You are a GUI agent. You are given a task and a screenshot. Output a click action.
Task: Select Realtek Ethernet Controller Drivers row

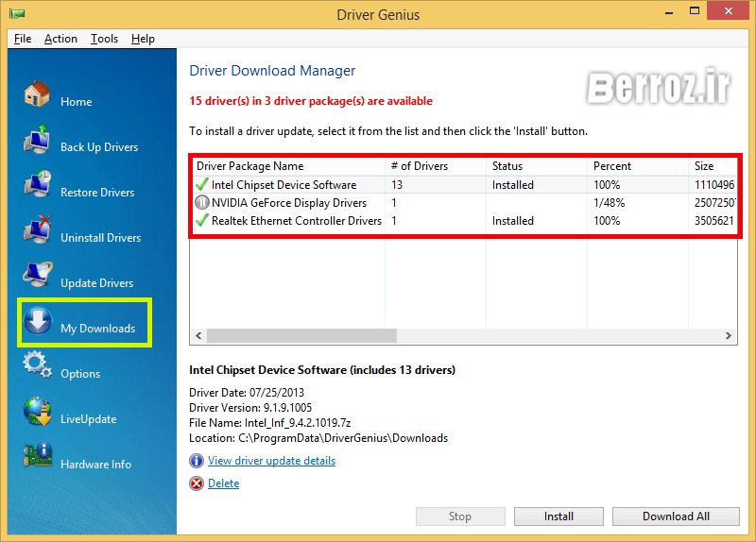click(296, 221)
